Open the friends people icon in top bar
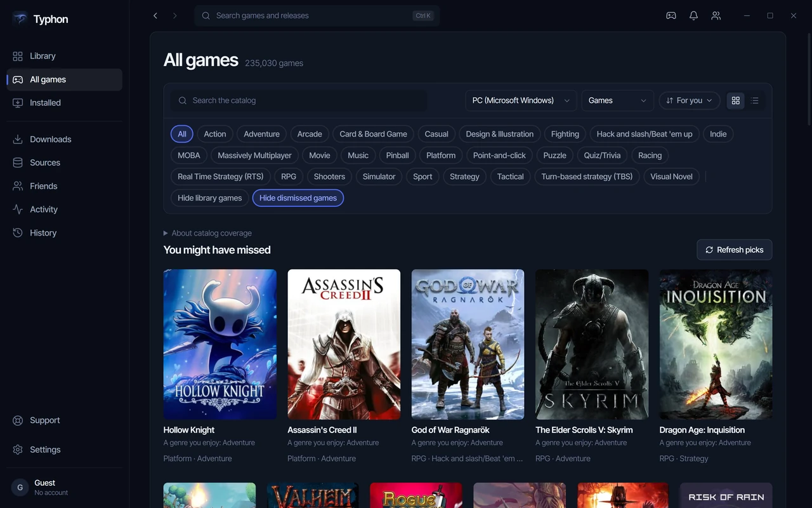The height and width of the screenshot is (508, 812). click(716, 15)
